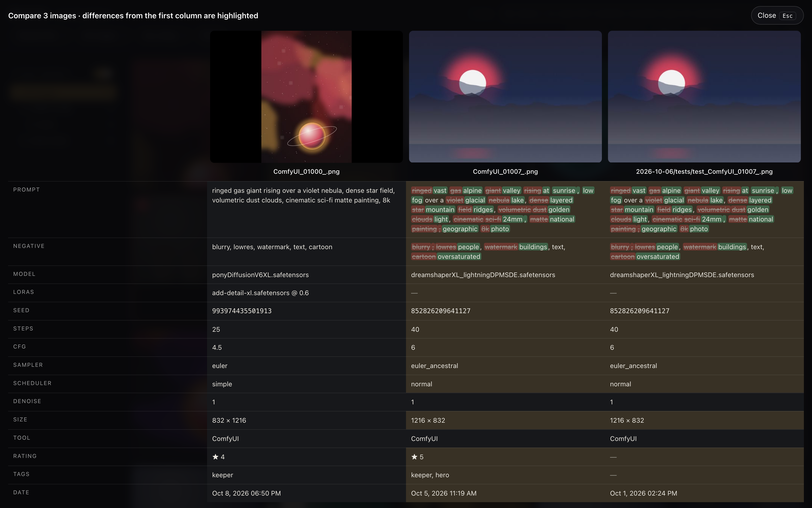Click the date Oct 1, 2026 02:24 PM
The width and height of the screenshot is (812, 508).
point(644,494)
